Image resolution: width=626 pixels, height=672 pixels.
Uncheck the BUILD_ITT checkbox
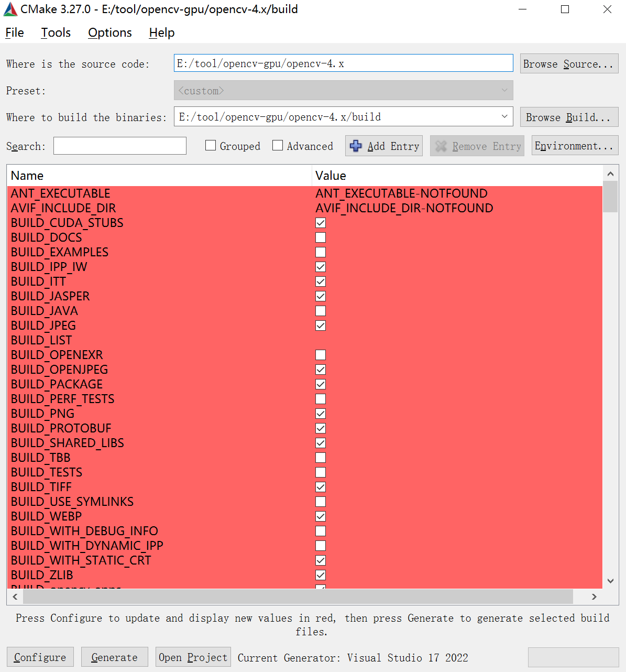pyautogui.click(x=321, y=281)
